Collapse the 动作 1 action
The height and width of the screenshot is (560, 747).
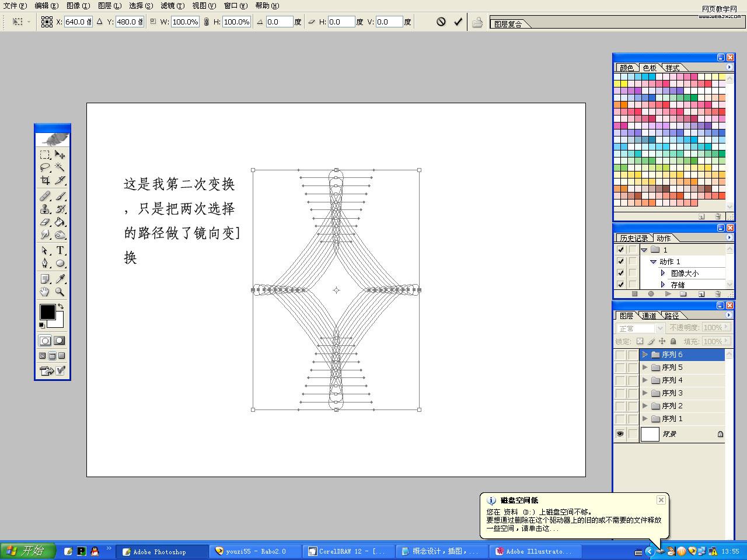654,261
